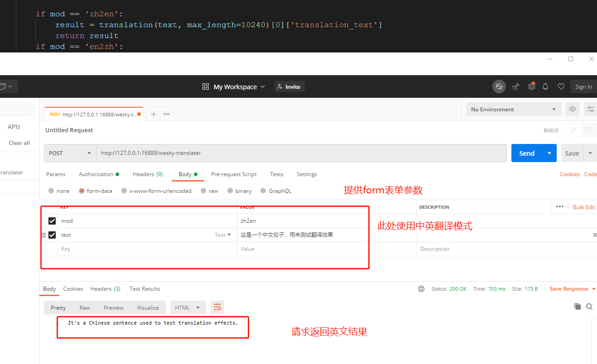
Task: Open the response Headers (3) tab
Action: [105, 289]
